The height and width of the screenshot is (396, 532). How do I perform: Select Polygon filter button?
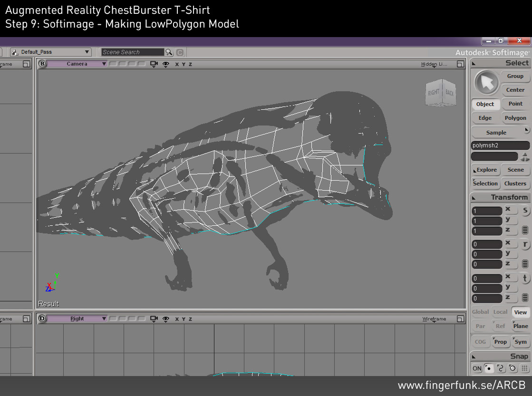[x=515, y=118]
